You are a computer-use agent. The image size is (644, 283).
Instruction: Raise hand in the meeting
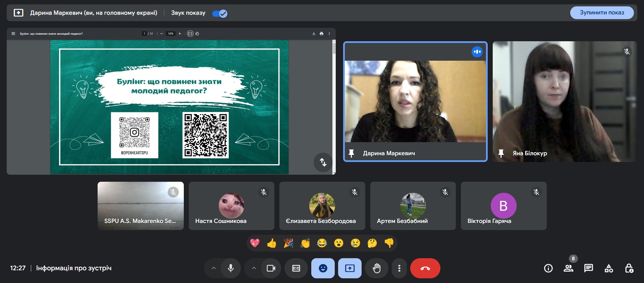point(377,268)
